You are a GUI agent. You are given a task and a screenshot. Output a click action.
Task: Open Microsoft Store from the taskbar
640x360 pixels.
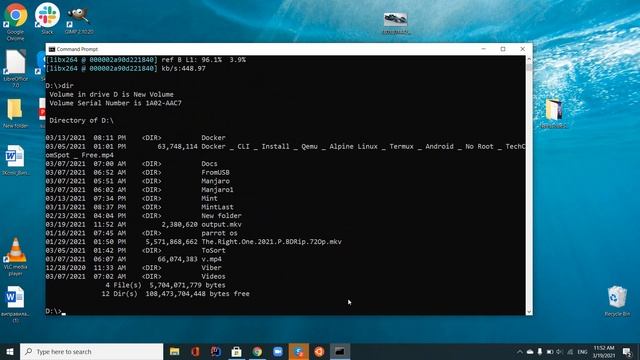point(236,351)
